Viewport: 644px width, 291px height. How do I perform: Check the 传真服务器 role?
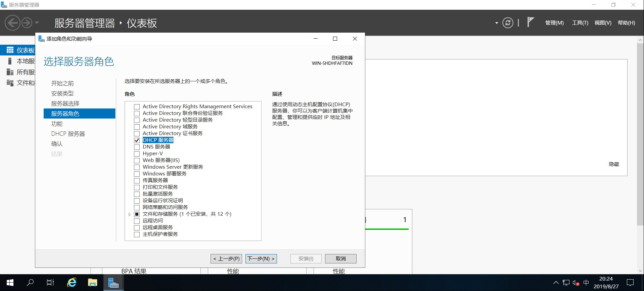point(137,180)
